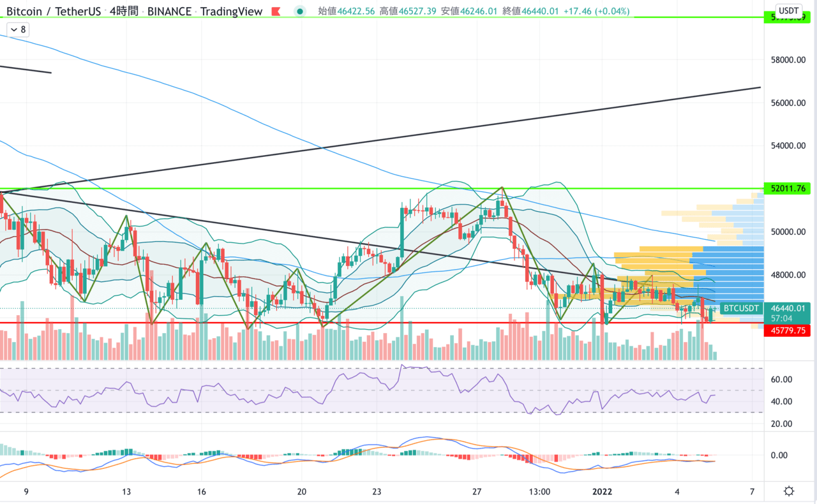Select the 52011.76 green price label
The height and width of the screenshot is (504, 817).
pos(788,189)
